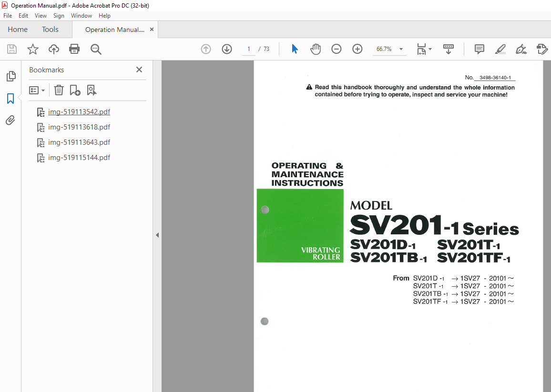
Task: Toggle the Bookmarks panel icon
Action: [10, 99]
